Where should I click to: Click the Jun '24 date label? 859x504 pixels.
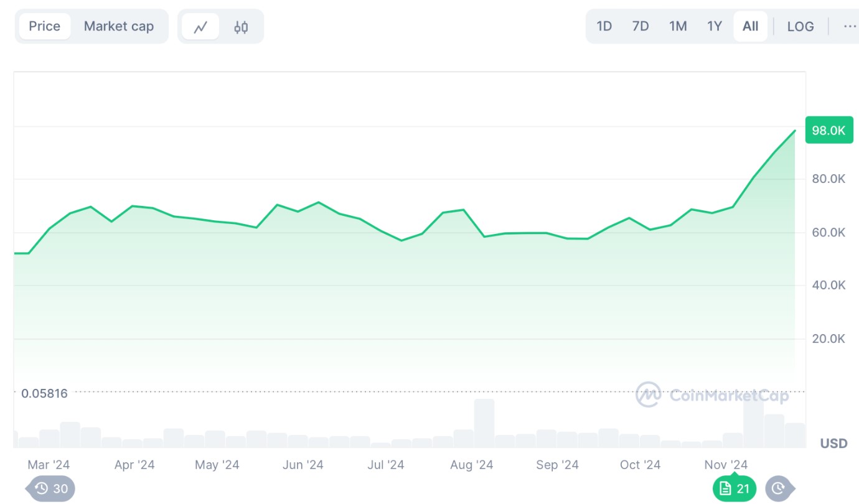pyautogui.click(x=303, y=465)
